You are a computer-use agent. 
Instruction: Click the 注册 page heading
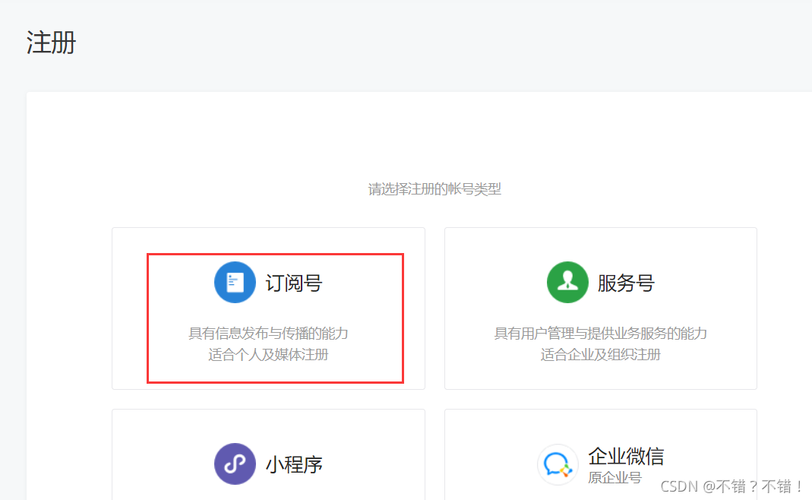51,42
